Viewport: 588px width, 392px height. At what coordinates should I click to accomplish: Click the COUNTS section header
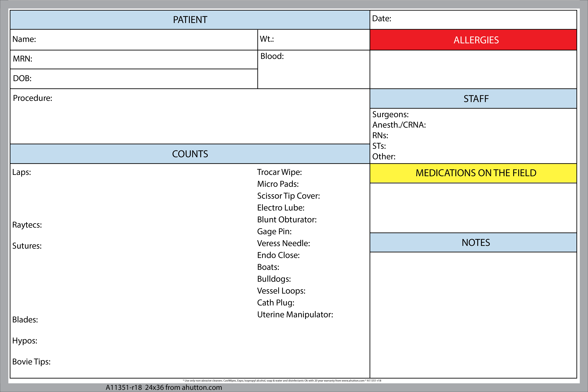click(x=190, y=154)
